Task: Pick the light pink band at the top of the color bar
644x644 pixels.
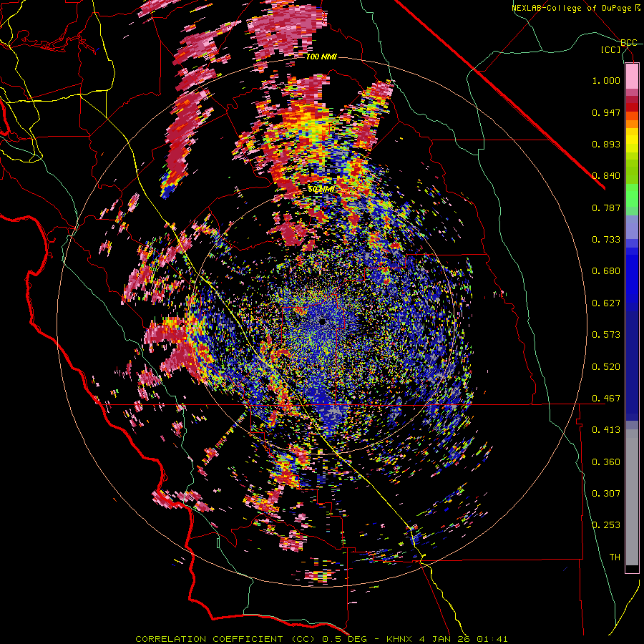Action: click(632, 77)
